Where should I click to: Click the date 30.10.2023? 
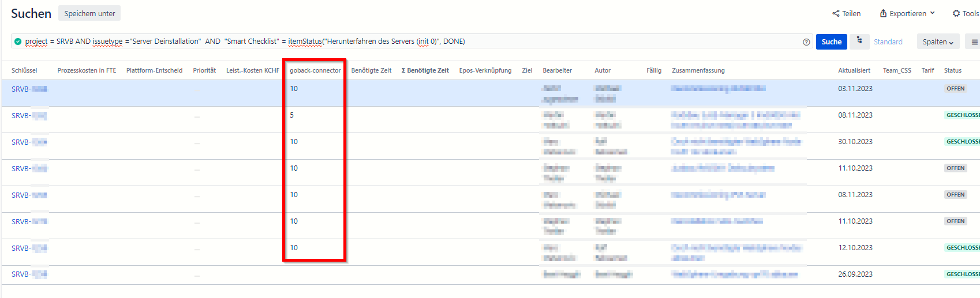tap(855, 142)
